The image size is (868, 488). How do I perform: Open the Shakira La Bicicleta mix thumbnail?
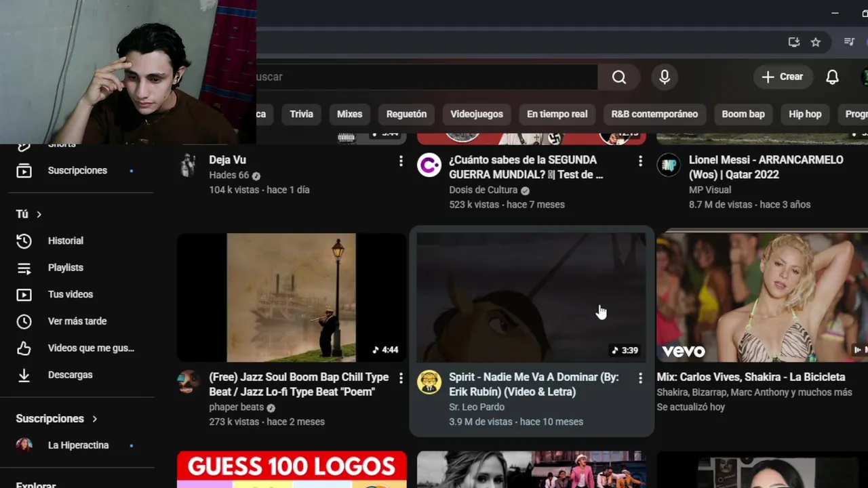[762, 298]
